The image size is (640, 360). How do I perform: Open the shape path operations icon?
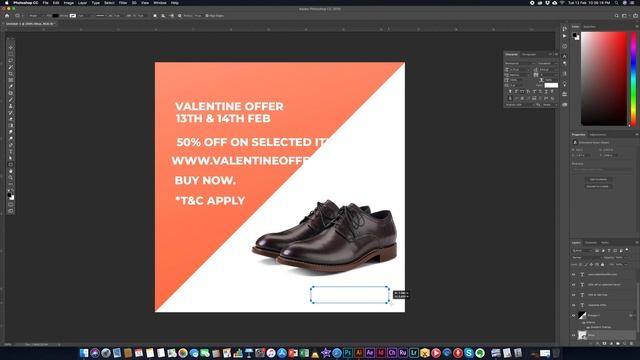[155, 16]
